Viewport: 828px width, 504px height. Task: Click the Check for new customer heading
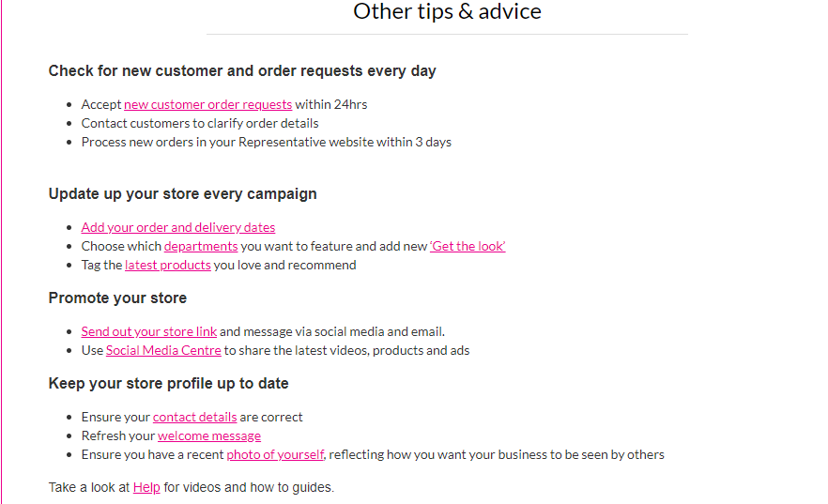(x=242, y=71)
